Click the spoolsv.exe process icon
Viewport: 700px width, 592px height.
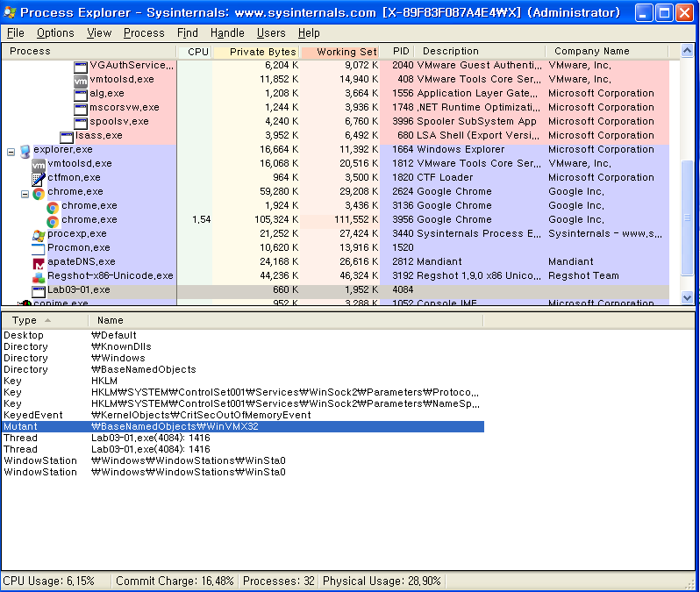tap(81, 123)
